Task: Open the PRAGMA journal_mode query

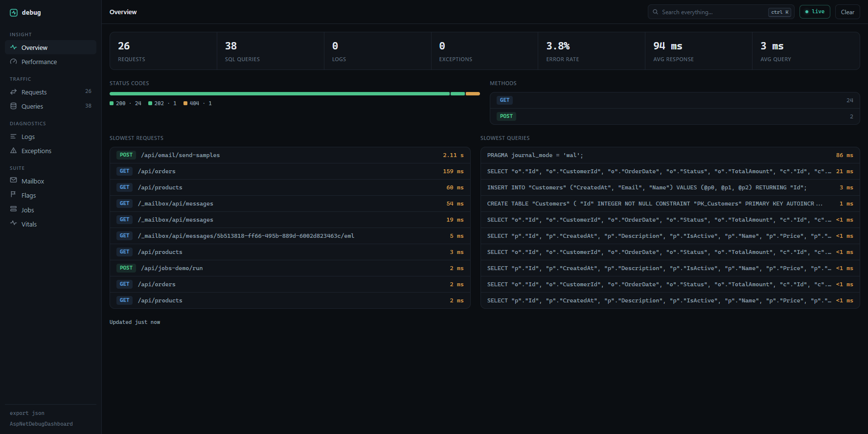Action: click(670, 155)
